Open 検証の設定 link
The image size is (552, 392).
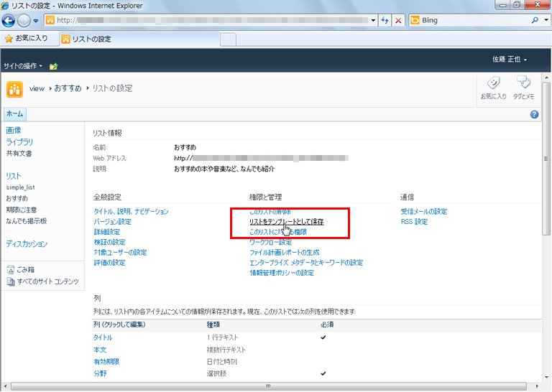point(109,242)
